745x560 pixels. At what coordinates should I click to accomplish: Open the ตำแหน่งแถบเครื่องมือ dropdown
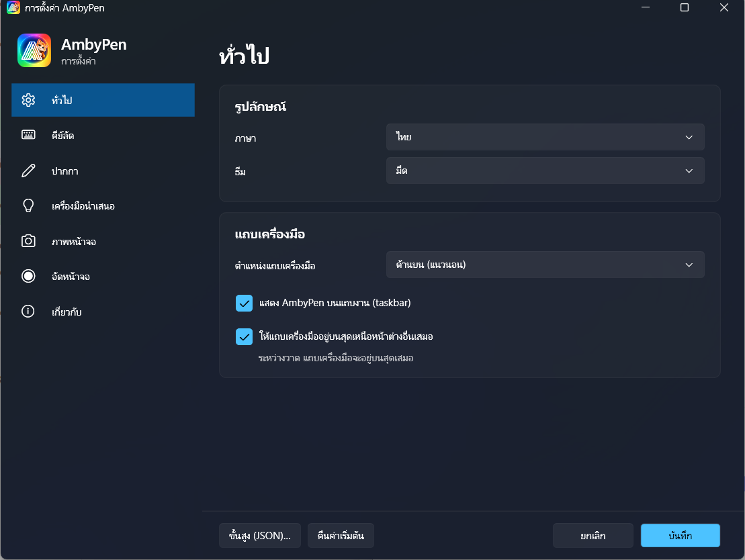545,265
